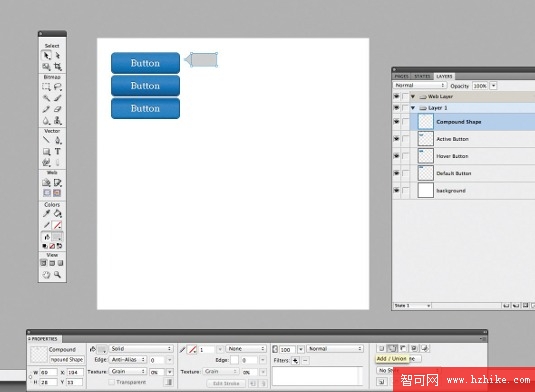535x392 pixels.
Task: Swap stroke and fill colors
Action: tap(59, 246)
